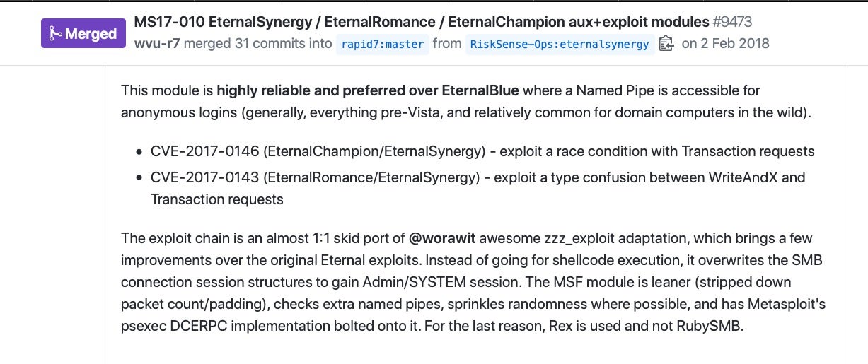This screenshot has width=868, height=364.
Task: Click the merge icon in the Merged badge
Action: (x=54, y=34)
